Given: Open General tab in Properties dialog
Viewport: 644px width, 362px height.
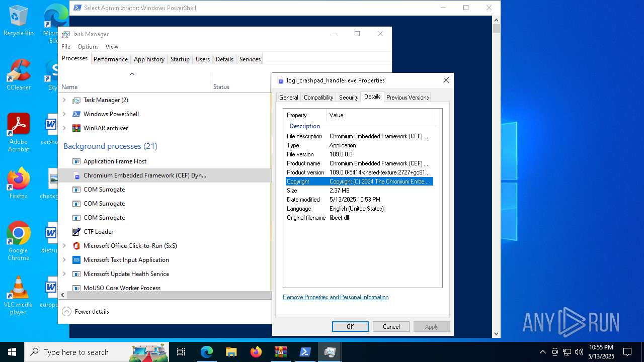Looking at the screenshot, I should (x=289, y=98).
